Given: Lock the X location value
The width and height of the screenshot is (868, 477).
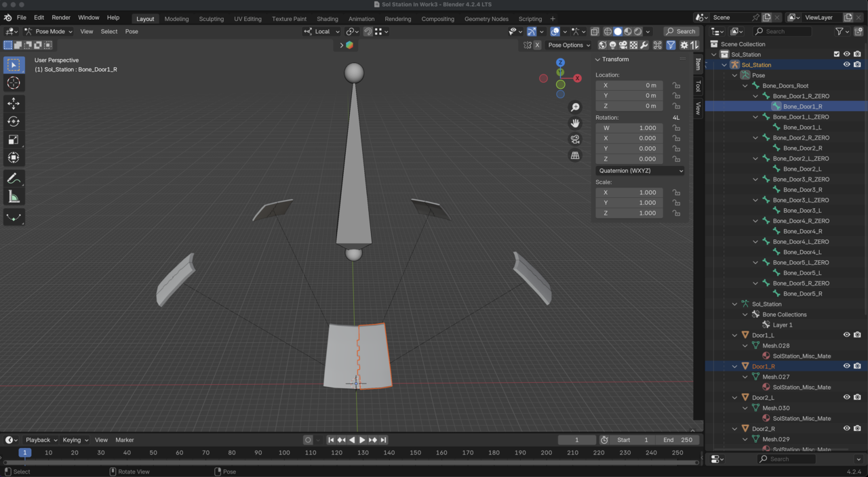Looking at the screenshot, I should 676,85.
